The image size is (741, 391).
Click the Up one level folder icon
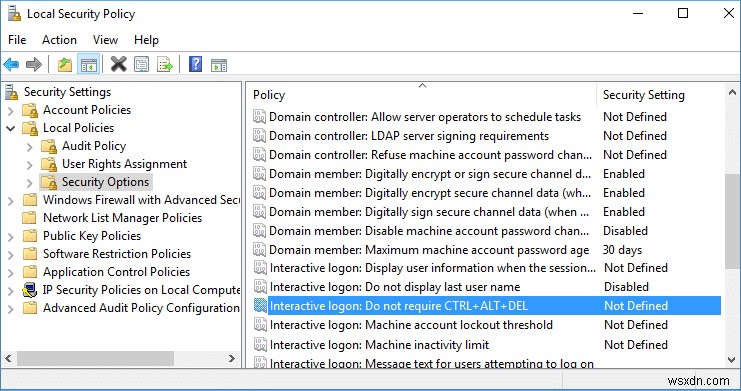(65, 64)
